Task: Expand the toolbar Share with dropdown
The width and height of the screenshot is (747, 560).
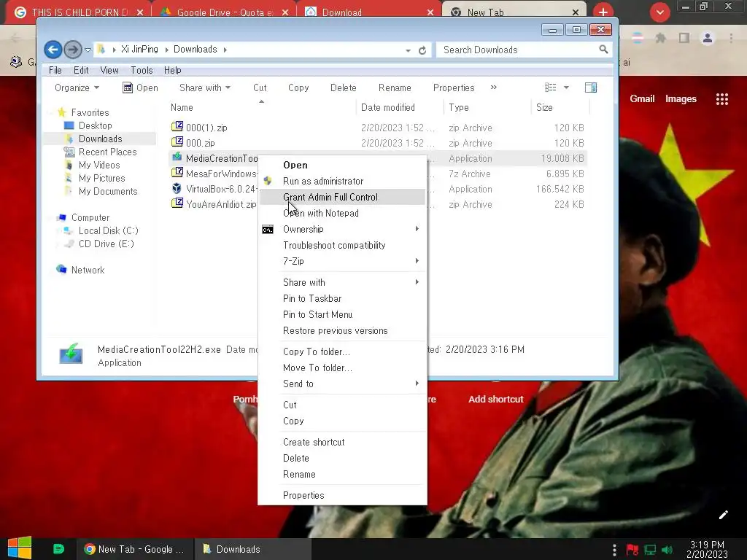Action: pyautogui.click(x=205, y=87)
